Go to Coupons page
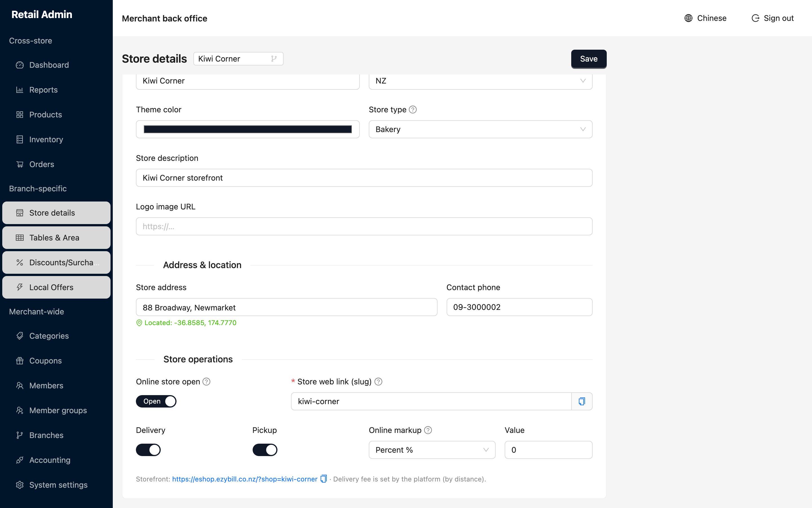Screen dimensions: 812x508 pos(56,360)
